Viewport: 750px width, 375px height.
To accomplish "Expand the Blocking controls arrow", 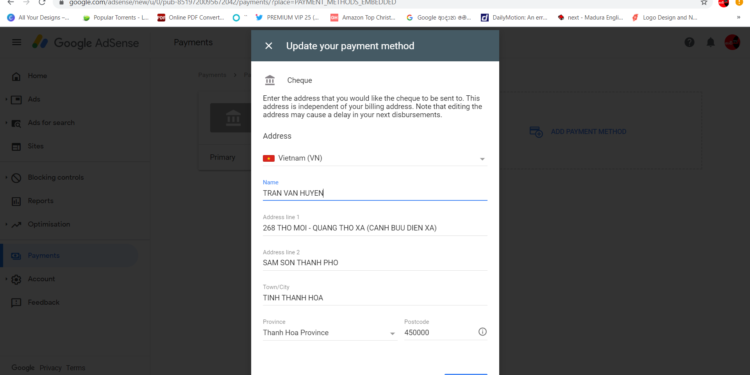I will (x=6, y=177).
